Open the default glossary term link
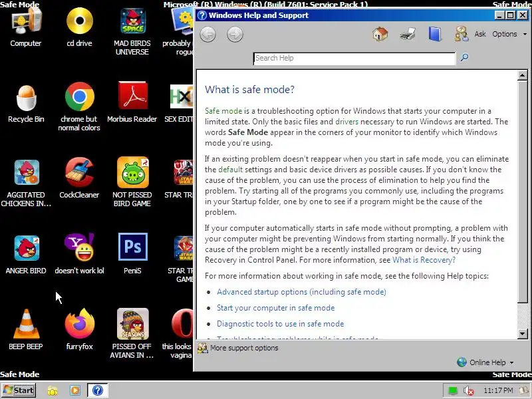The width and height of the screenshot is (532, 399). (230, 170)
